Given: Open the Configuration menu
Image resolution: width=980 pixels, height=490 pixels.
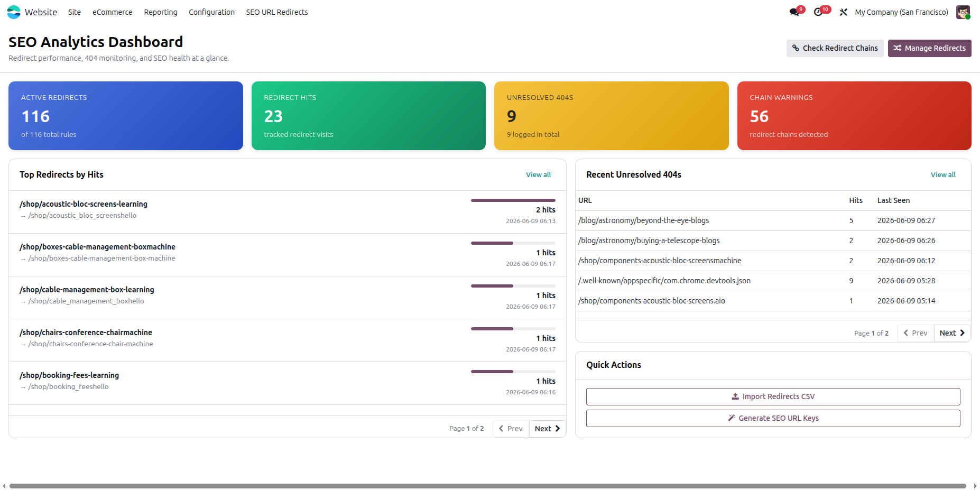Looking at the screenshot, I should 211,12.
